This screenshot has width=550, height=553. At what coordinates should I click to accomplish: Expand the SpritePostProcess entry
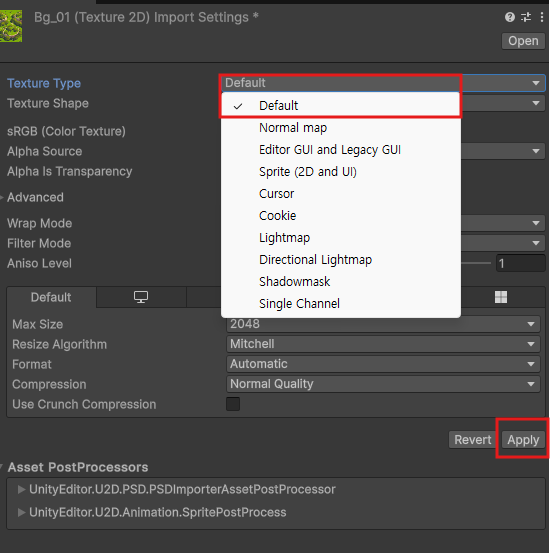[22, 512]
